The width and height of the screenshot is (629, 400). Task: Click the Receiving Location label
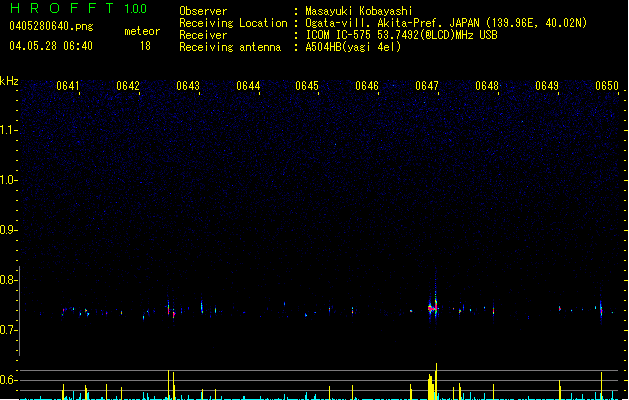tap(233, 23)
